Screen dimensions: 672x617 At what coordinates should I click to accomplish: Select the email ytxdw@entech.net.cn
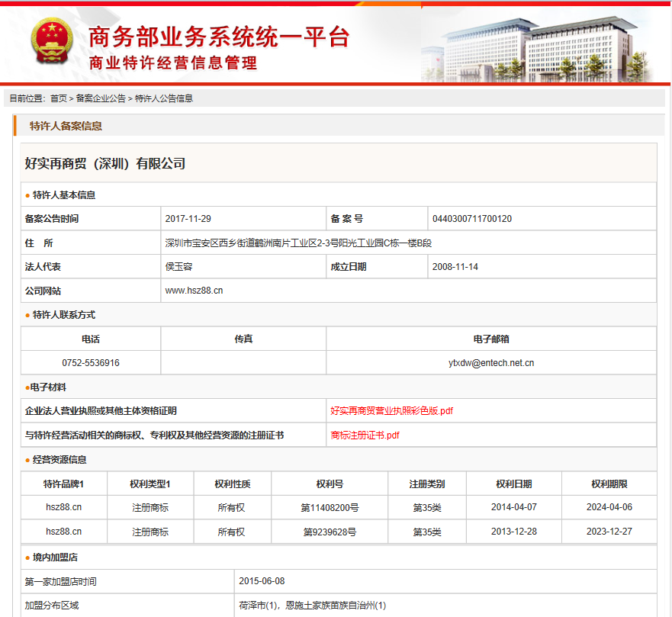point(491,363)
